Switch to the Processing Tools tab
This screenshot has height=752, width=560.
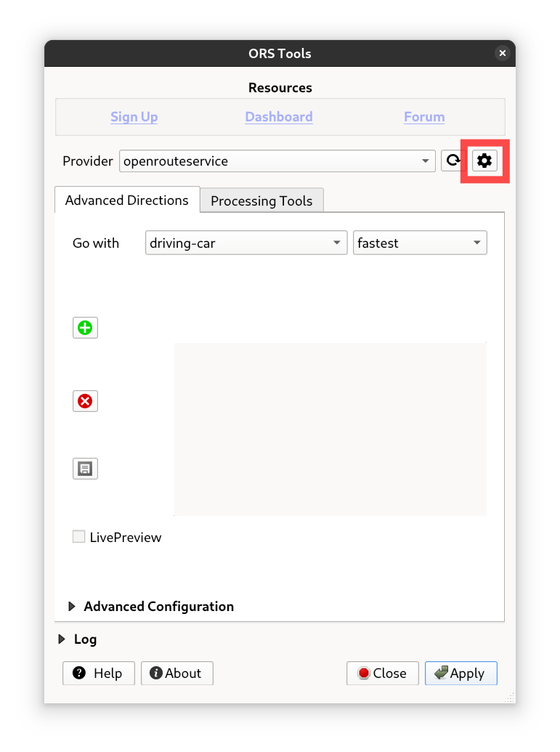[261, 201]
